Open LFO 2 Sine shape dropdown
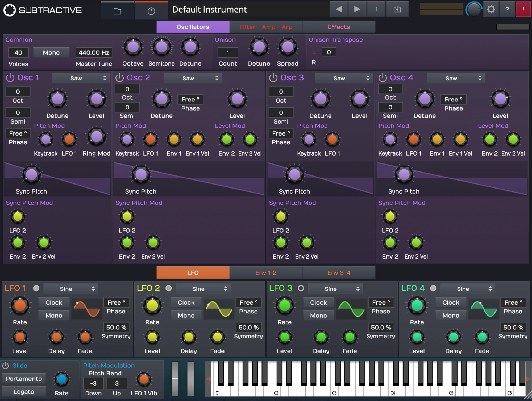Screen dimensions: 532x401 (x=203, y=289)
